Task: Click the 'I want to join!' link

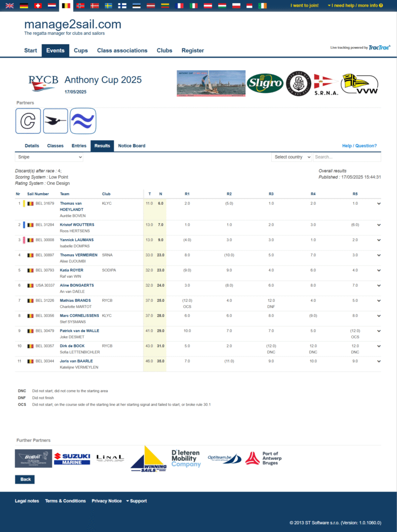Action: coord(305,6)
